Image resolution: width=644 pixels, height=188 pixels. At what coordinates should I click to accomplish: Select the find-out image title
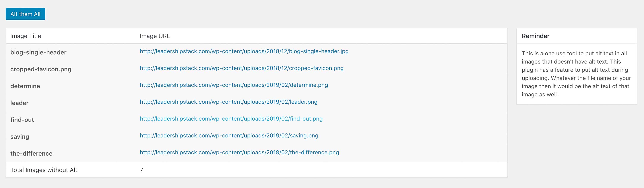(x=22, y=120)
